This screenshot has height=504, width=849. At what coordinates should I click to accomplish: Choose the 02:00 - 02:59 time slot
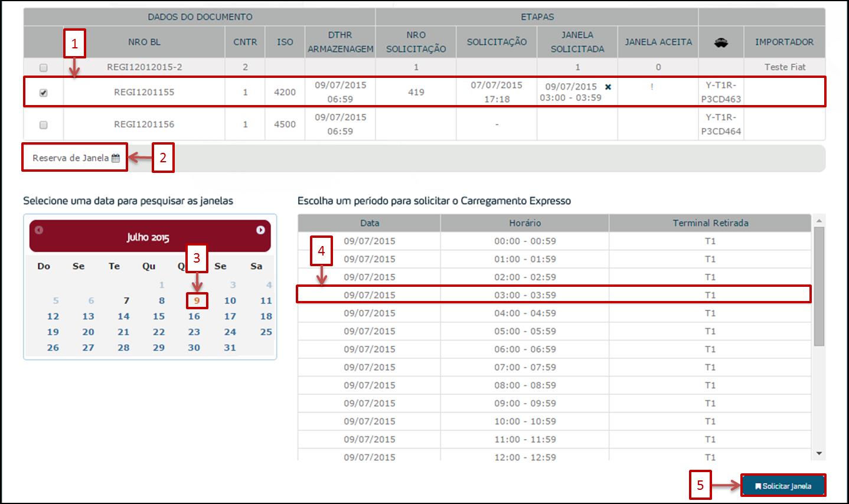click(x=554, y=277)
